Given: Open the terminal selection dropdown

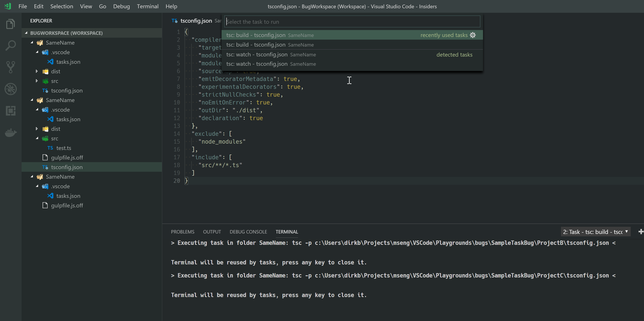Looking at the screenshot, I should point(627,232).
